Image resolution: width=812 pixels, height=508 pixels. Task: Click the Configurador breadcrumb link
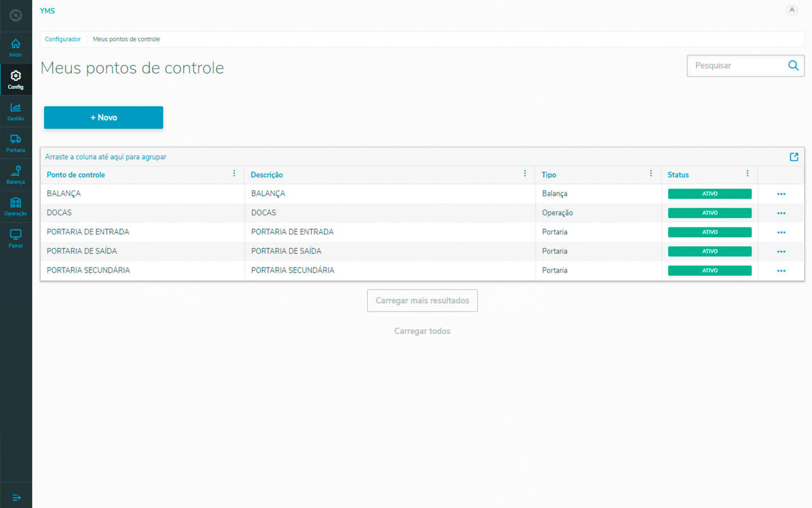pos(63,39)
